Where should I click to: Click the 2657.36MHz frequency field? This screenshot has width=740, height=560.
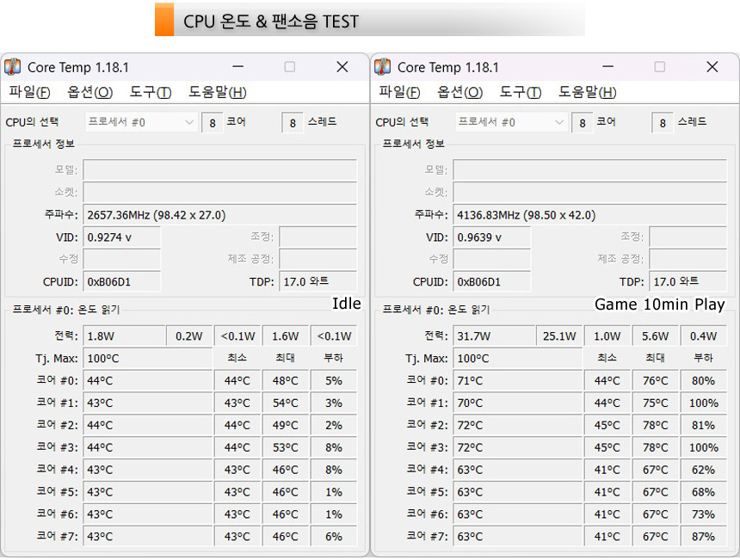pyautogui.click(x=219, y=215)
